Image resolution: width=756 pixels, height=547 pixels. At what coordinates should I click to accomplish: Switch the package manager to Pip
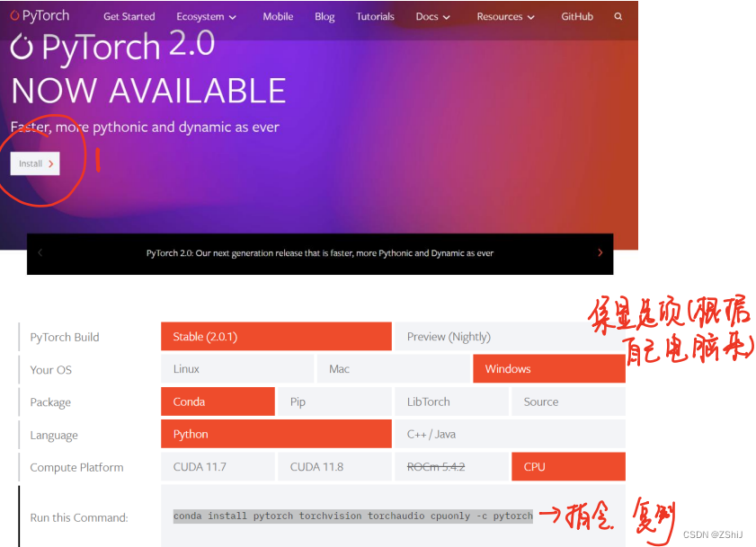[334, 401]
